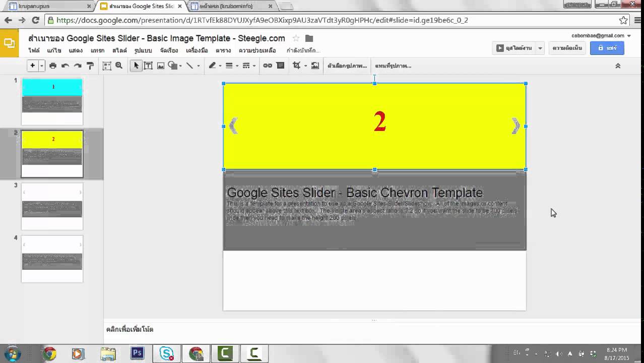
Task: Open the file explorer from taskbar
Action: 108,353
